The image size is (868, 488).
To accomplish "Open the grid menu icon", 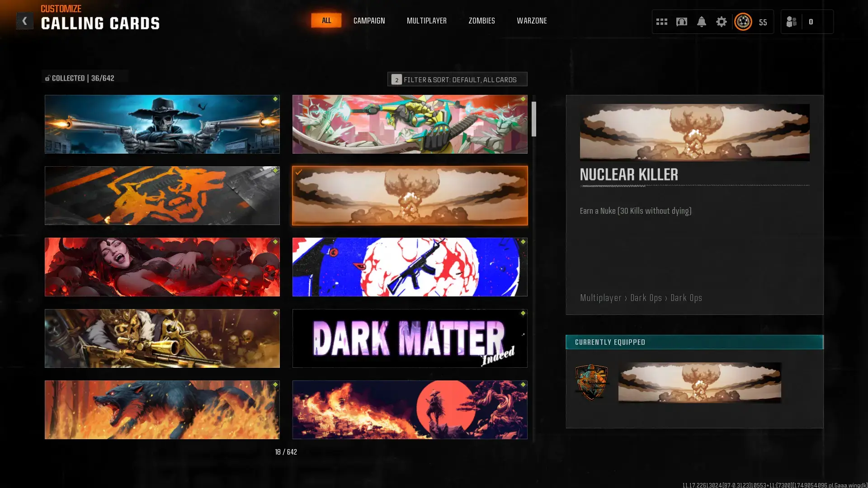I will point(661,22).
